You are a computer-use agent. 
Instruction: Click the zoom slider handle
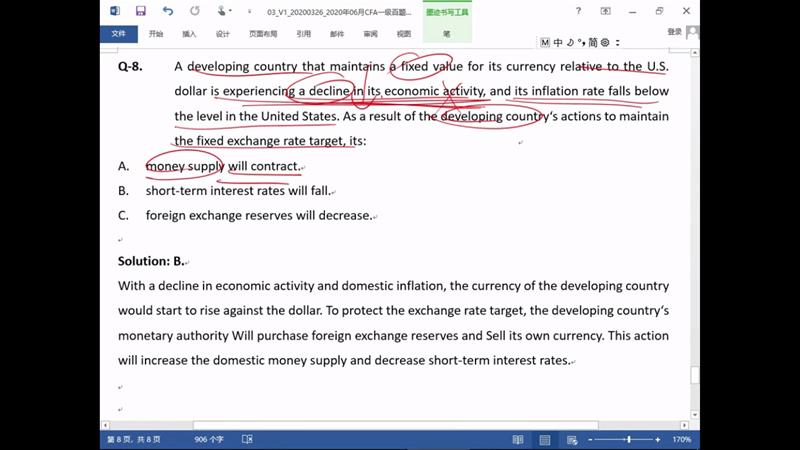pos(628,439)
